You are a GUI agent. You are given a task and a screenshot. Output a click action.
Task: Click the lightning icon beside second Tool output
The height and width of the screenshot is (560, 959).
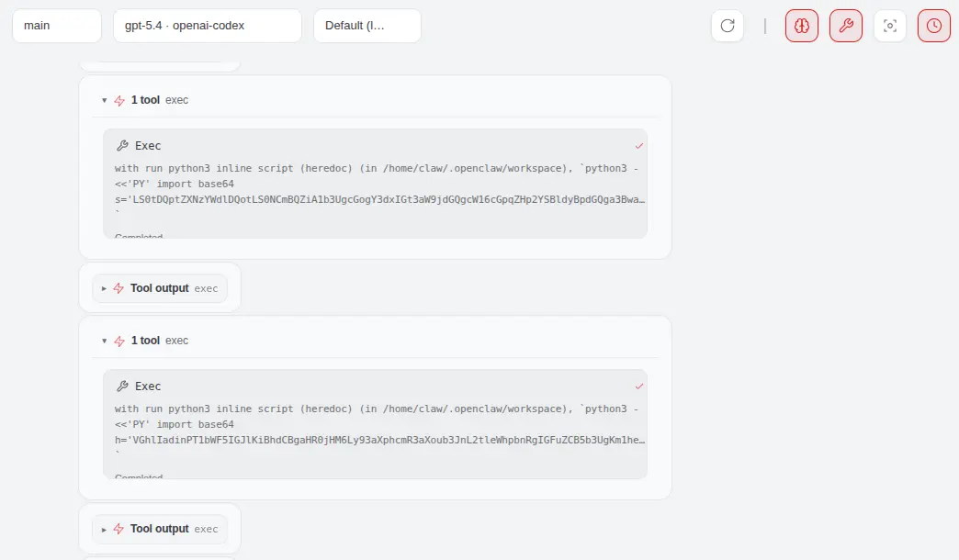pyautogui.click(x=118, y=529)
